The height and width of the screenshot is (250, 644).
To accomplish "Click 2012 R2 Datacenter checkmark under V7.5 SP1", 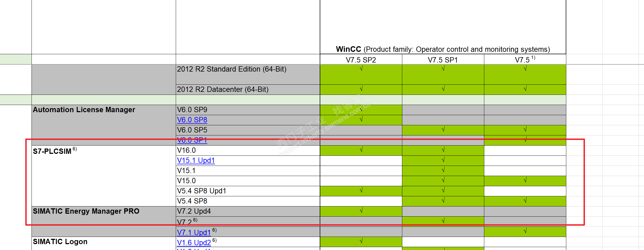I will tap(443, 89).
